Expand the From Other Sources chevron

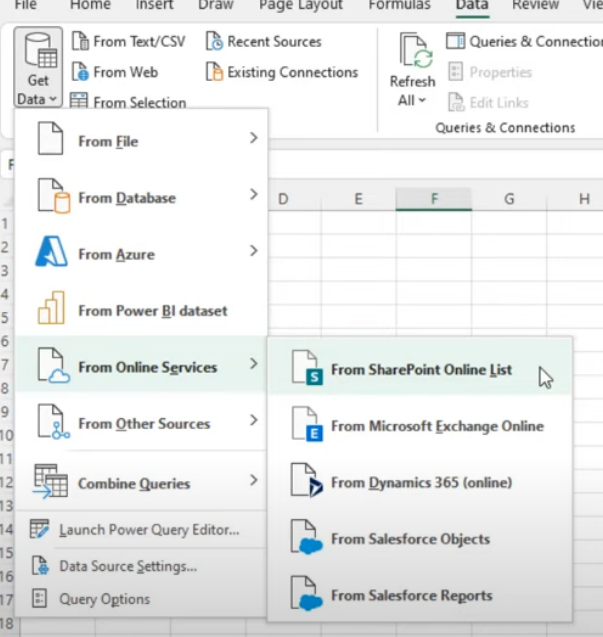254,420
